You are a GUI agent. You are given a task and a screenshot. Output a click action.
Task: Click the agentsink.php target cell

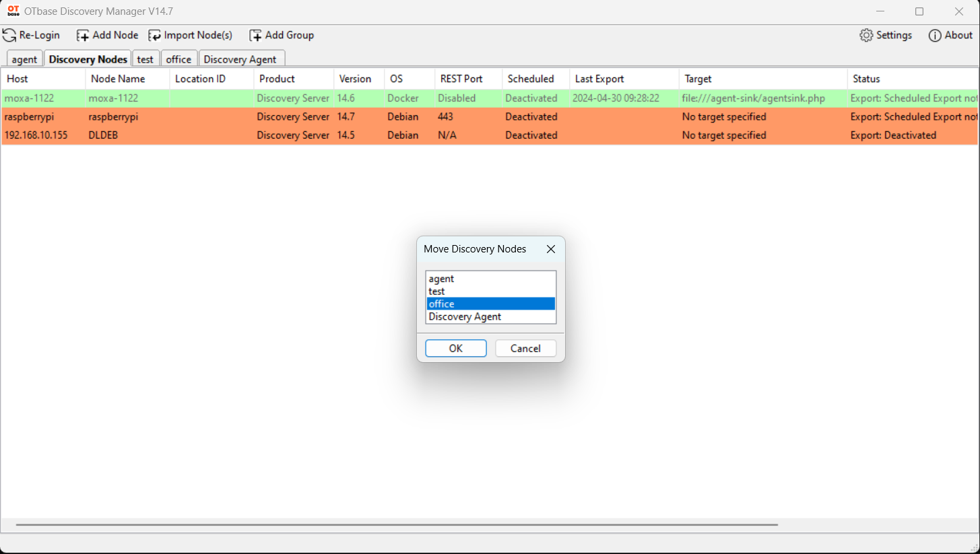pos(764,98)
